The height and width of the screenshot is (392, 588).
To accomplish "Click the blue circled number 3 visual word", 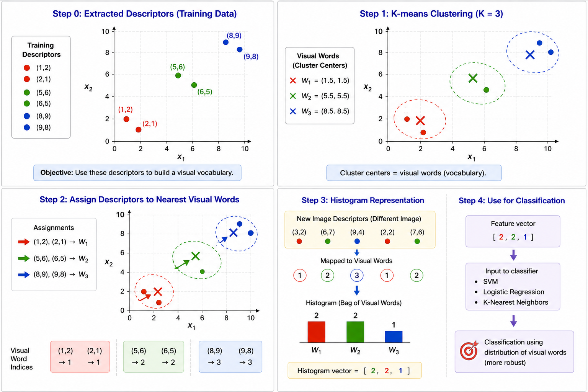I will (x=357, y=275).
